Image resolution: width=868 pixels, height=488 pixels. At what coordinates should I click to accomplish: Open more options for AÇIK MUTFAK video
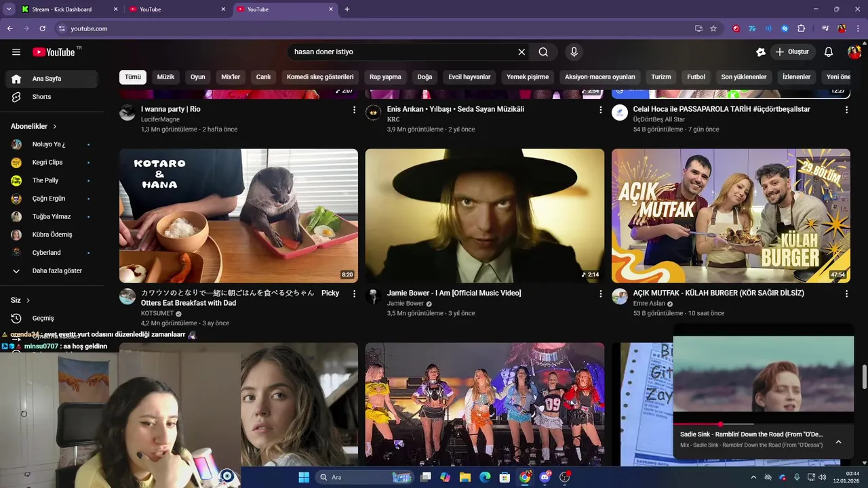click(846, 293)
